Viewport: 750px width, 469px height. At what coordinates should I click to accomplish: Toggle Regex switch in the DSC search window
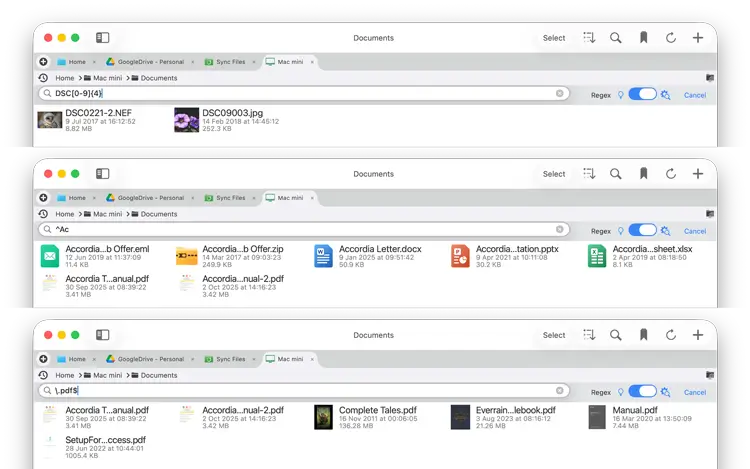pyautogui.click(x=642, y=94)
